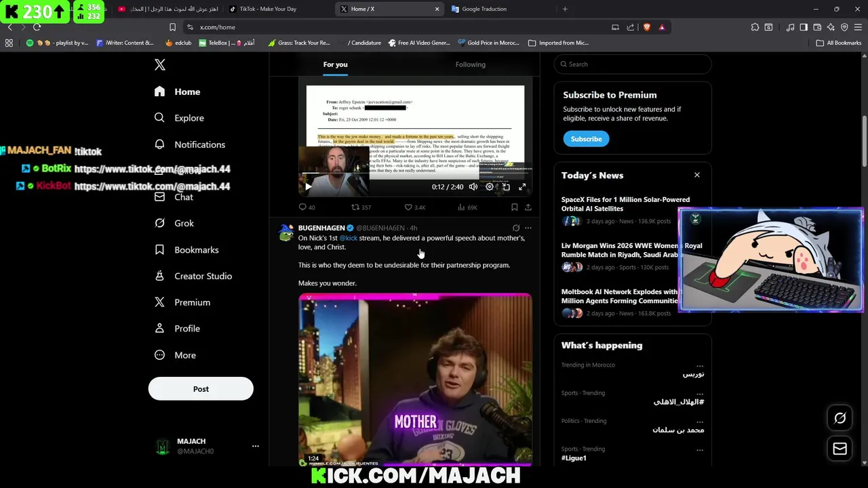Reload the page
868x488 pixels.
(x=37, y=27)
